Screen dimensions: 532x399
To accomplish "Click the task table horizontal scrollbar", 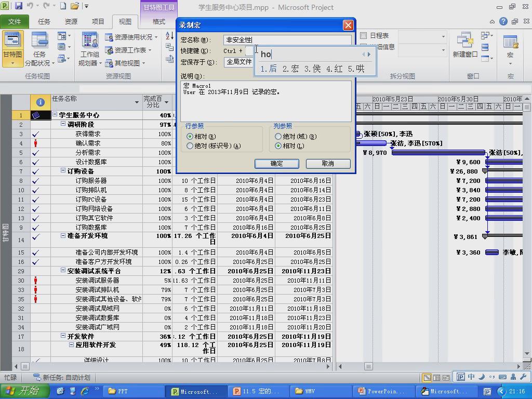I will [173, 366].
